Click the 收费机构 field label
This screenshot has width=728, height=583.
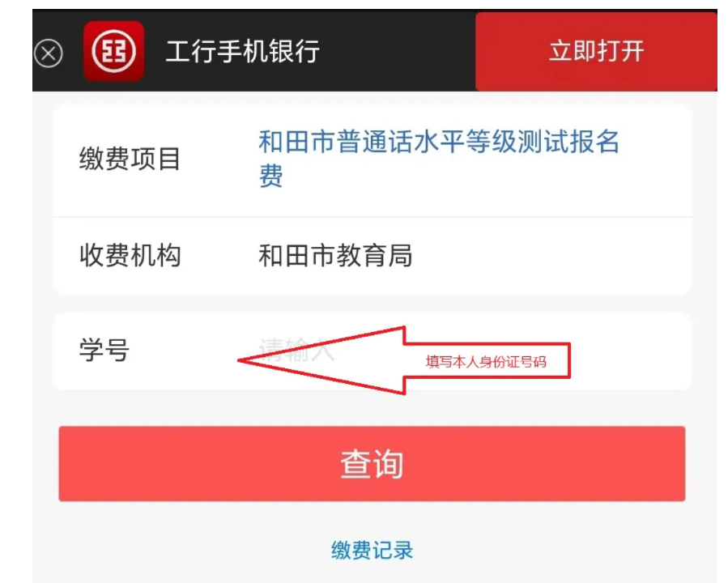[x=130, y=255]
